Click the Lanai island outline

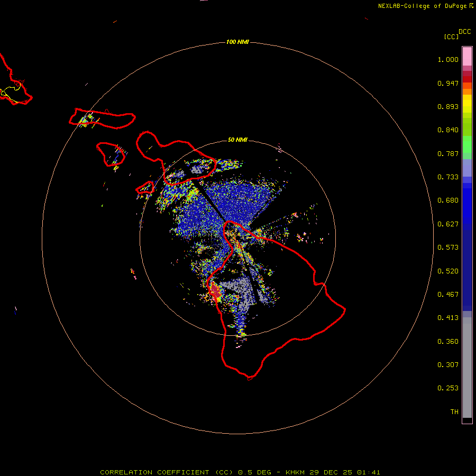pos(111,154)
